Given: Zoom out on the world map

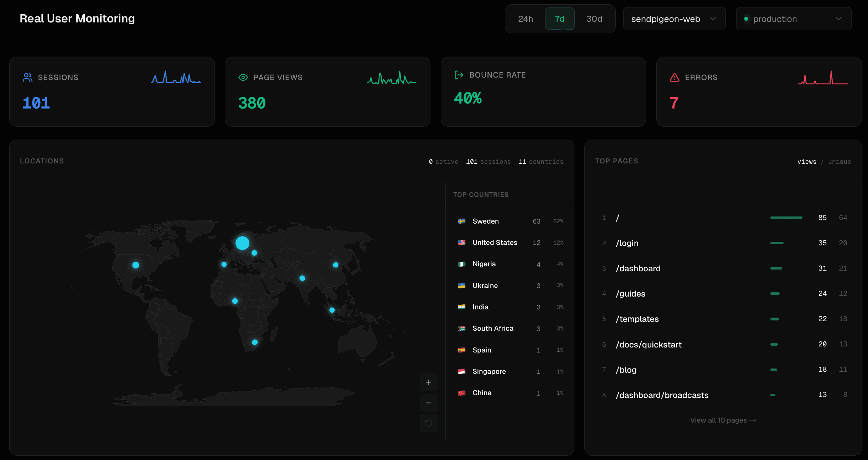Looking at the screenshot, I should (428, 403).
